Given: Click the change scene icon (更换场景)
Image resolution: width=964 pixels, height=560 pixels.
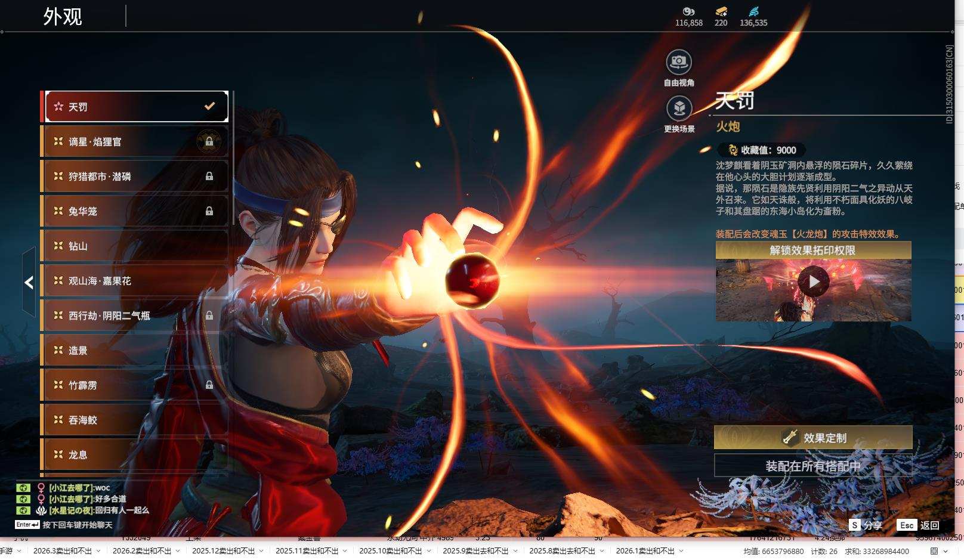Looking at the screenshot, I should click(679, 108).
